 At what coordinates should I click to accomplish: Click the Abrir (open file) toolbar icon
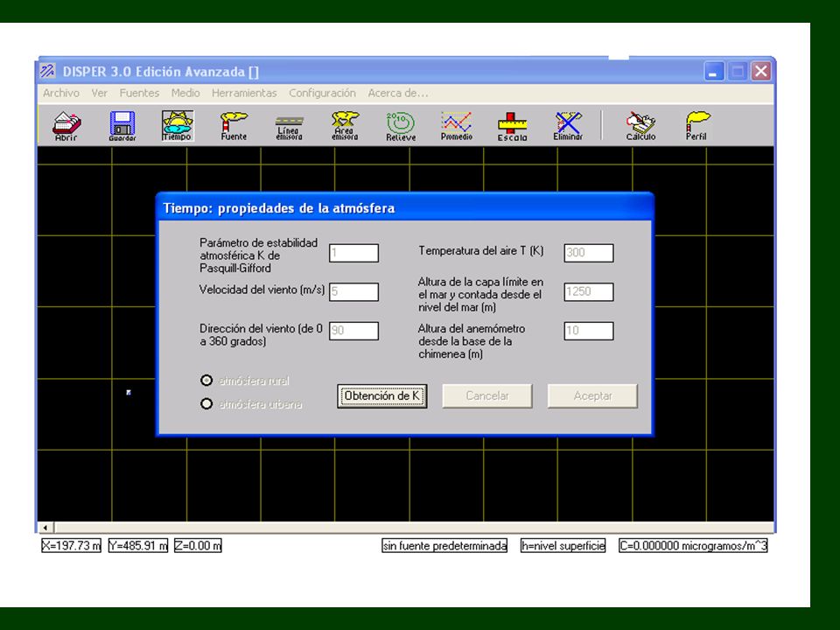pos(66,126)
